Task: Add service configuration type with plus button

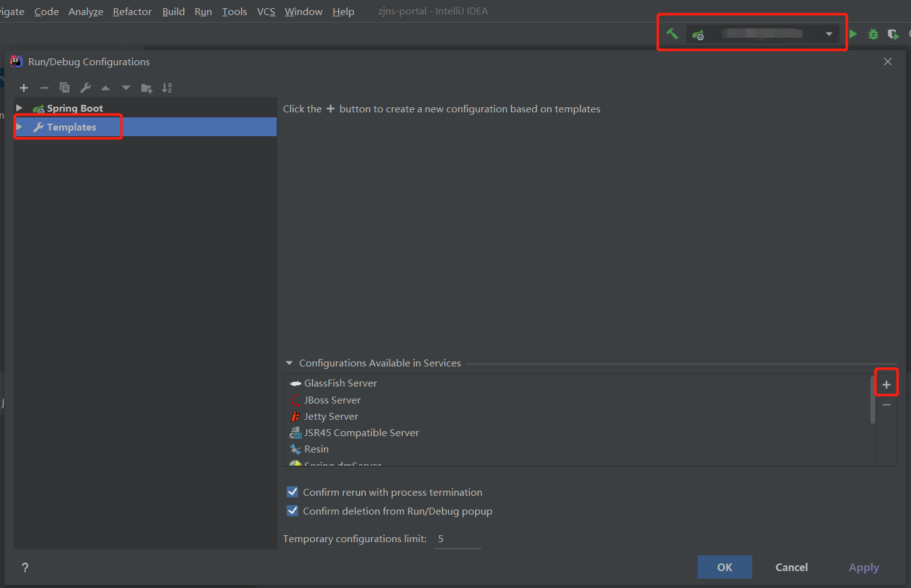Action: pyautogui.click(x=887, y=385)
